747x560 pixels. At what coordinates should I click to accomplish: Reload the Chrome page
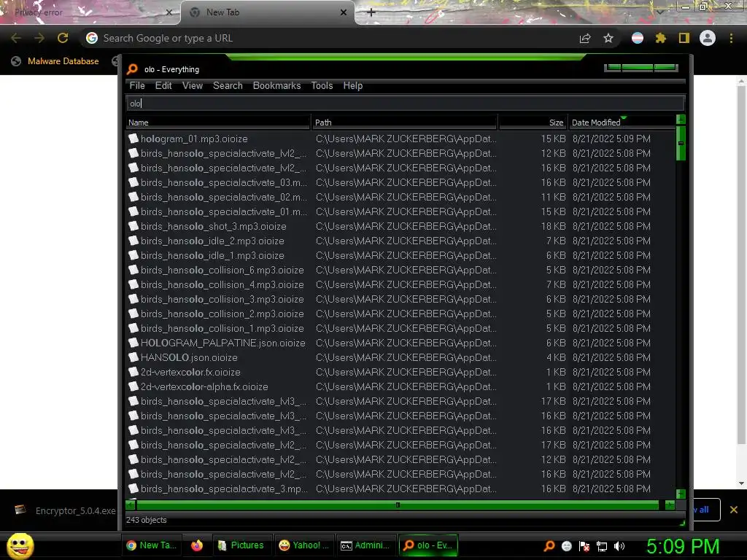(x=63, y=38)
